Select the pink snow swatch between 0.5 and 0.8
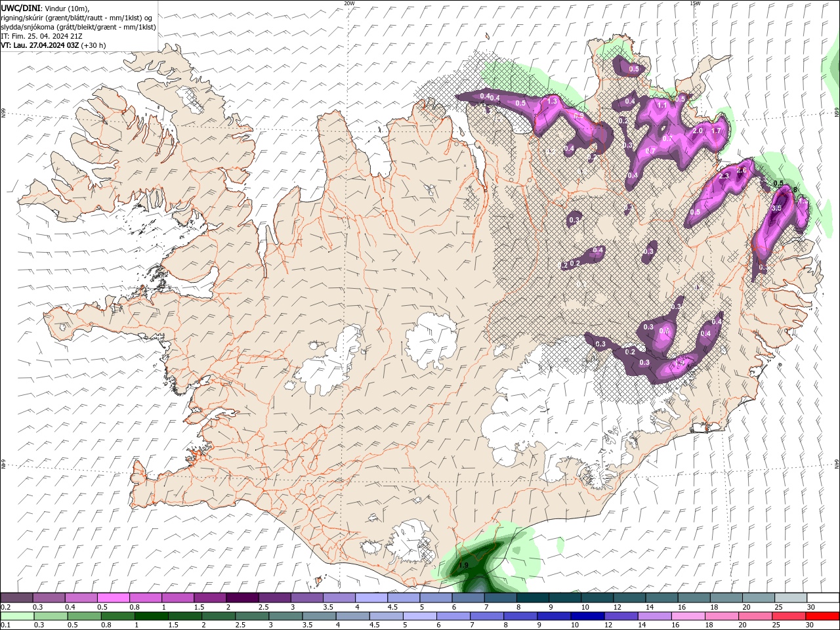This screenshot has width=840, height=630. tap(114, 598)
